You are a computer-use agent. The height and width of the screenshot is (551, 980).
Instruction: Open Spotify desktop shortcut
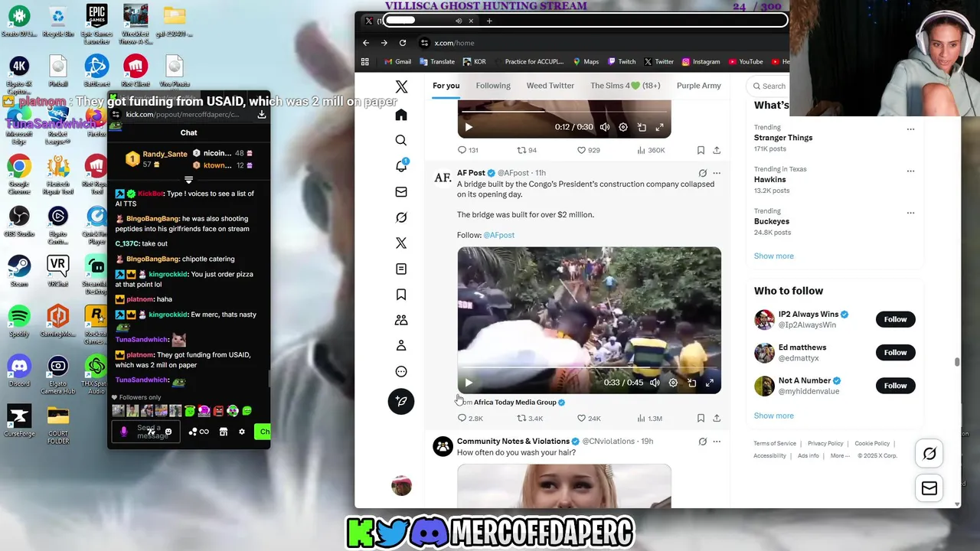pyautogui.click(x=19, y=321)
